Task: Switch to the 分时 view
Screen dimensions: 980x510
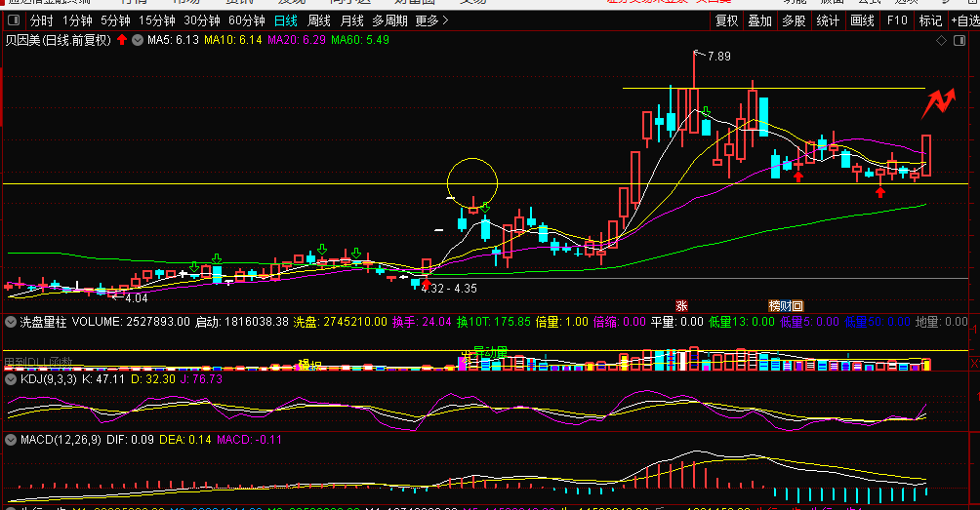Action: pos(42,20)
